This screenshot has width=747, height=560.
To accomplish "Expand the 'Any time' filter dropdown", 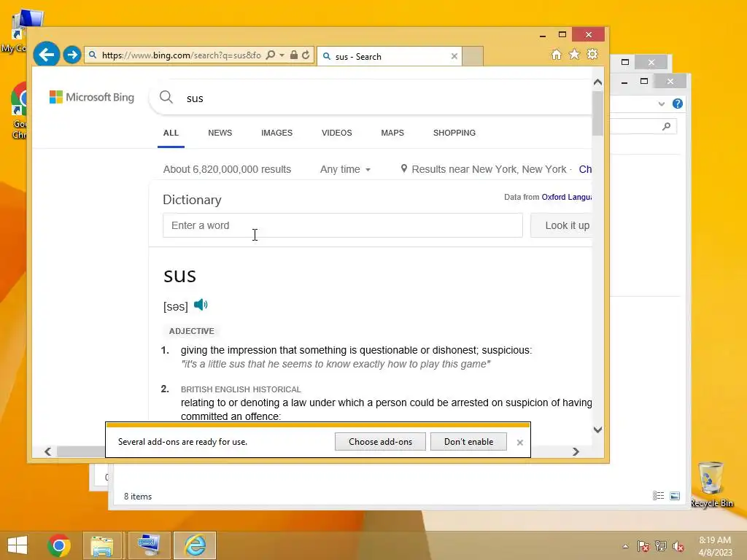I will pos(345,169).
